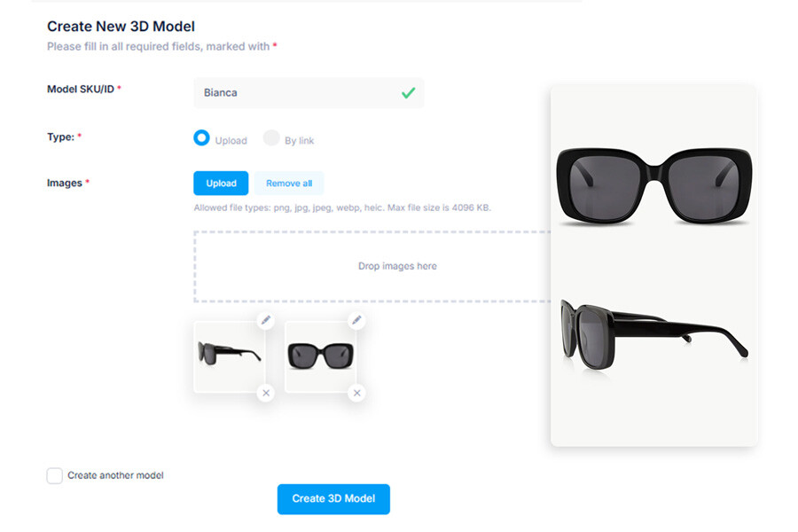
Task: Click the pencil edit icon on the front-view thumbnail
Action: point(356,320)
